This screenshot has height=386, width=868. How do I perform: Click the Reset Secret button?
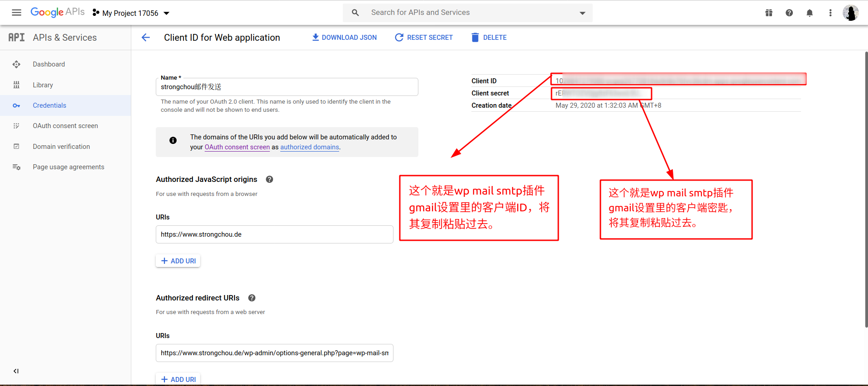[x=424, y=38]
